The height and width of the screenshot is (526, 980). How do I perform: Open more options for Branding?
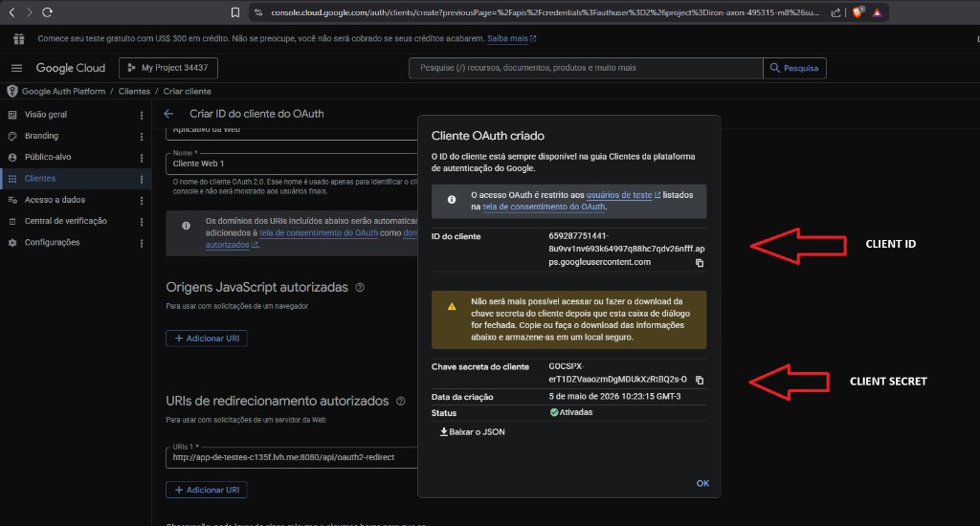(x=142, y=136)
